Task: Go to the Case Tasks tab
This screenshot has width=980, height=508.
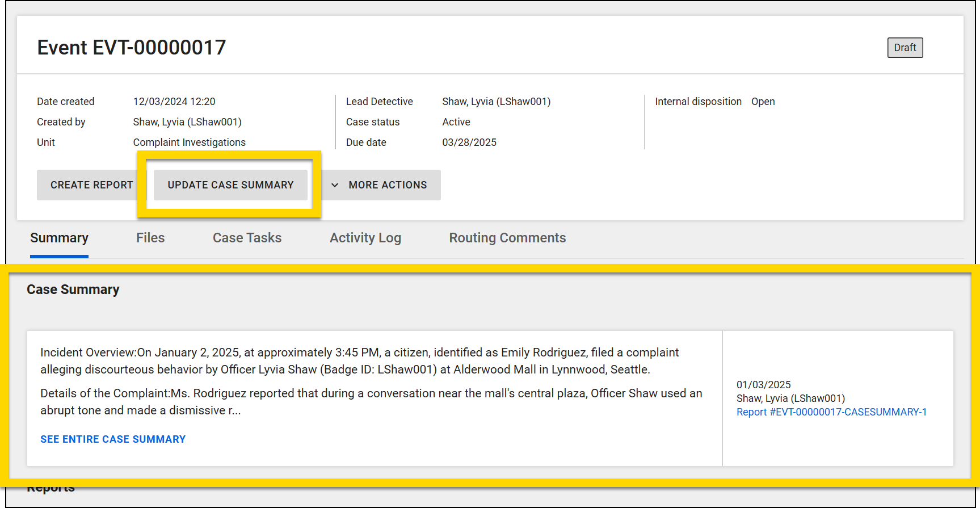Action: tap(247, 238)
